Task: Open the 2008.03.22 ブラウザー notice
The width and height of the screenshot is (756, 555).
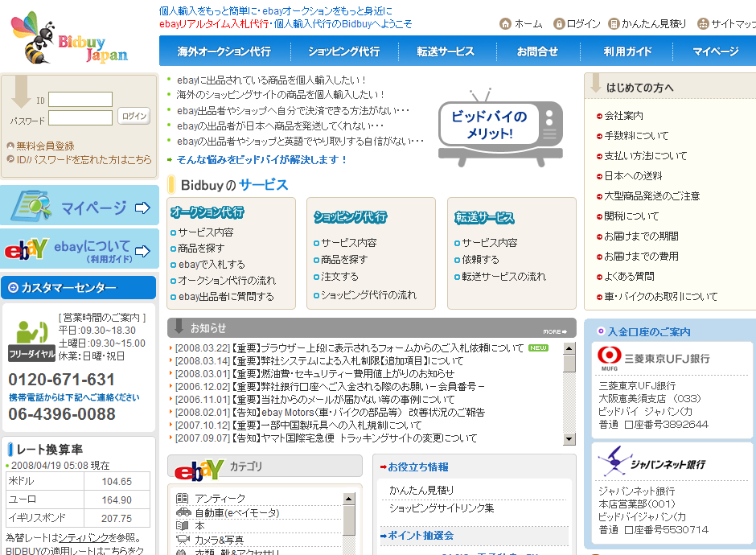Action: (349, 347)
